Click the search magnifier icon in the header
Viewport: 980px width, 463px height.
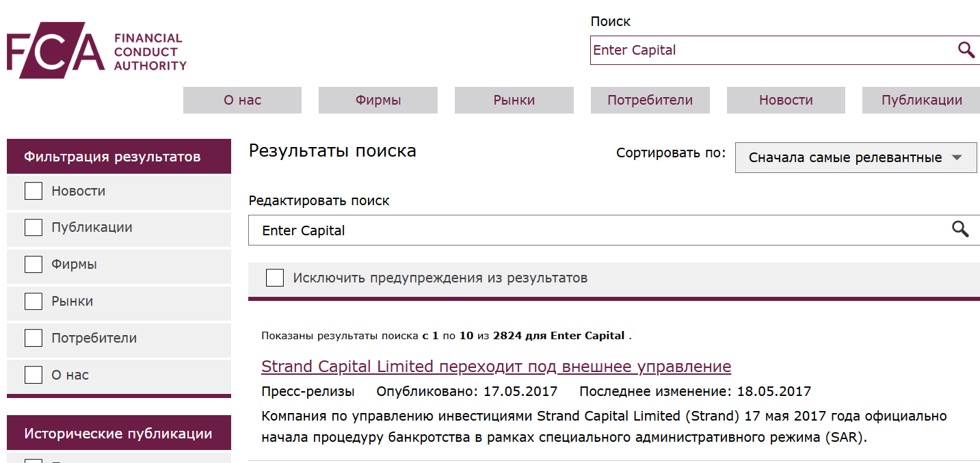(965, 49)
